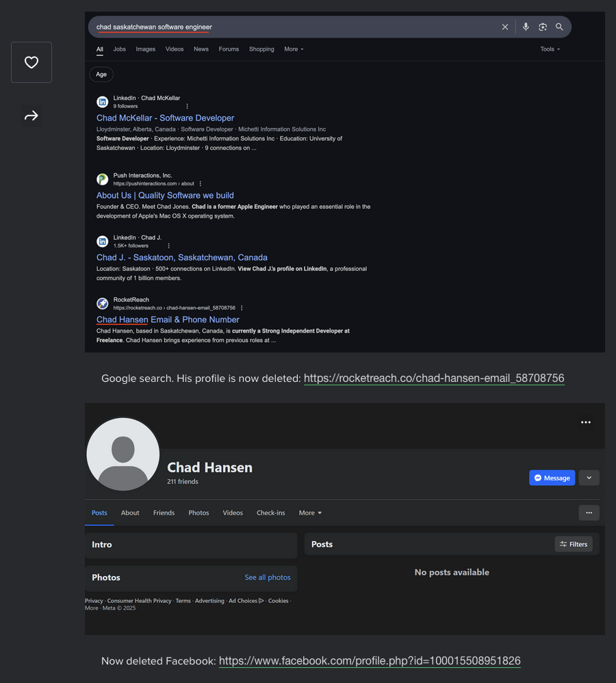Click the Push Interactions favicon
The height and width of the screenshot is (683, 616).
(x=103, y=179)
